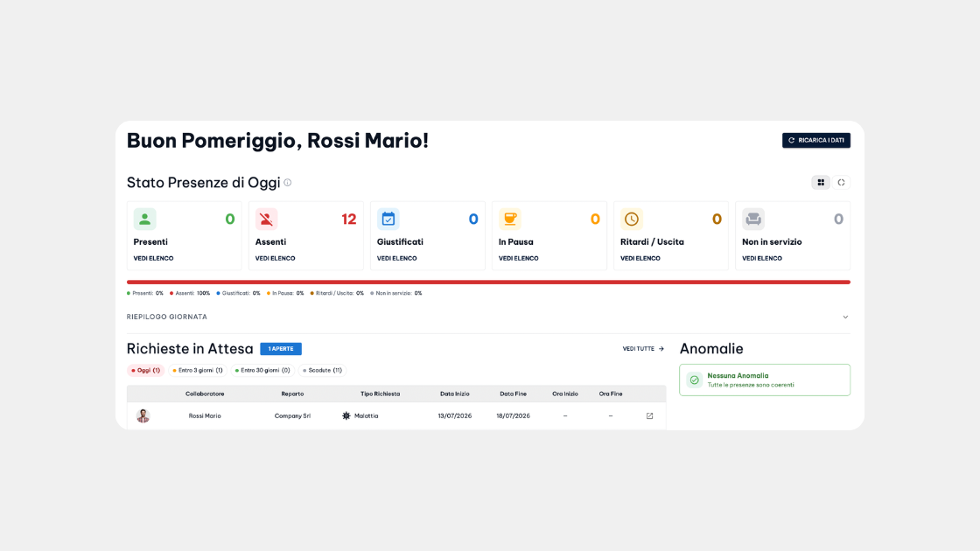Open VEDI TUTTE requests link

click(x=643, y=349)
